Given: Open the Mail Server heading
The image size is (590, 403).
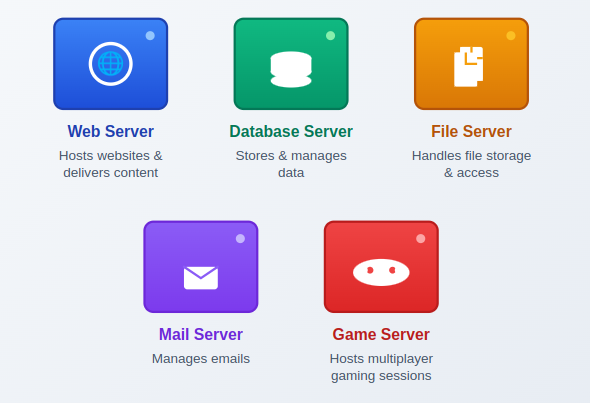Looking at the screenshot, I should (x=201, y=334).
